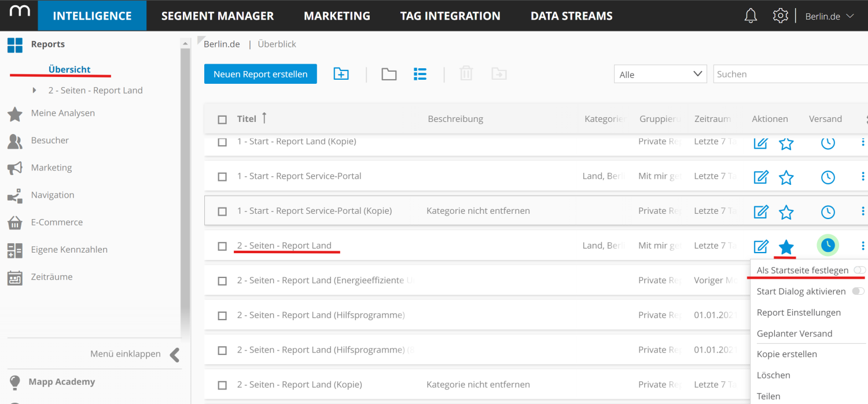This screenshot has width=868, height=404.
Task: Switch to the Segment Manager tab
Action: [x=218, y=16]
